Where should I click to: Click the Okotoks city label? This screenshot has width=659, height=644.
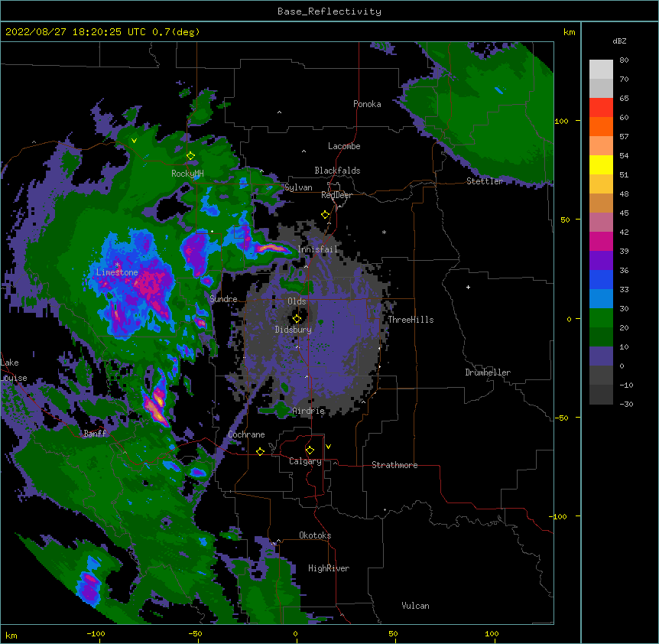pyautogui.click(x=315, y=535)
